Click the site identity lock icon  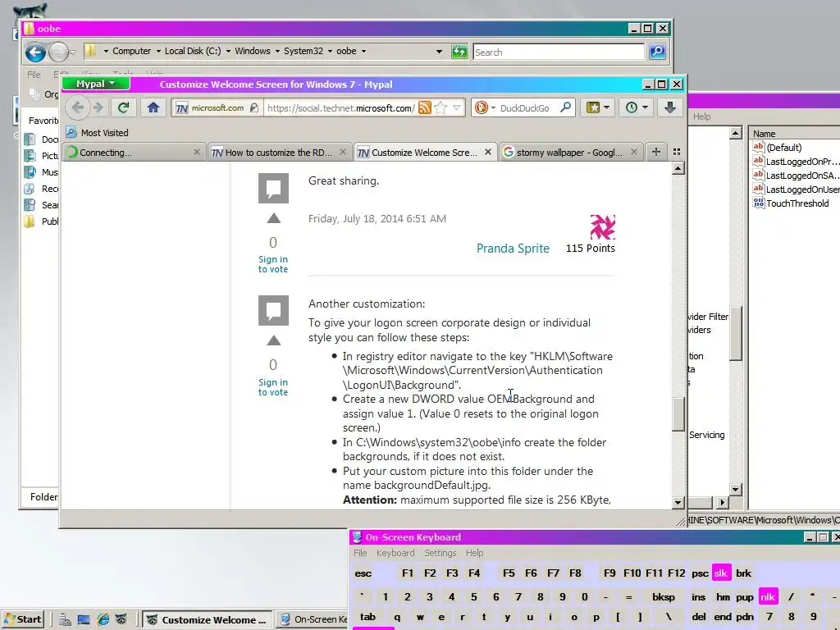(x=254, y=107)
